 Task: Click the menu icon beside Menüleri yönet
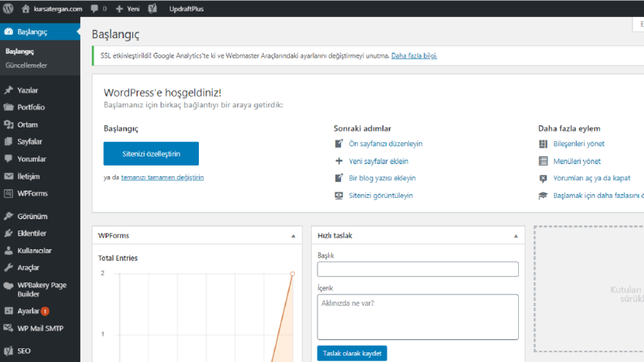pos(543,161)
